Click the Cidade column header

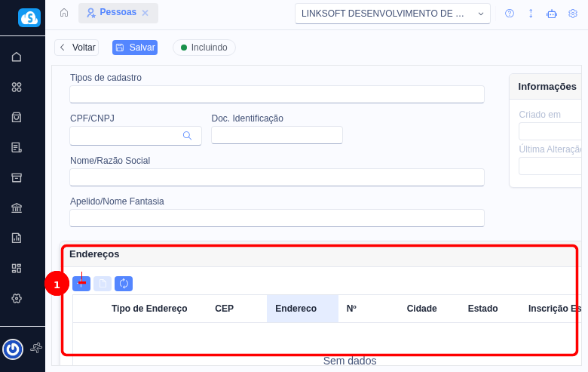[421, 309]
